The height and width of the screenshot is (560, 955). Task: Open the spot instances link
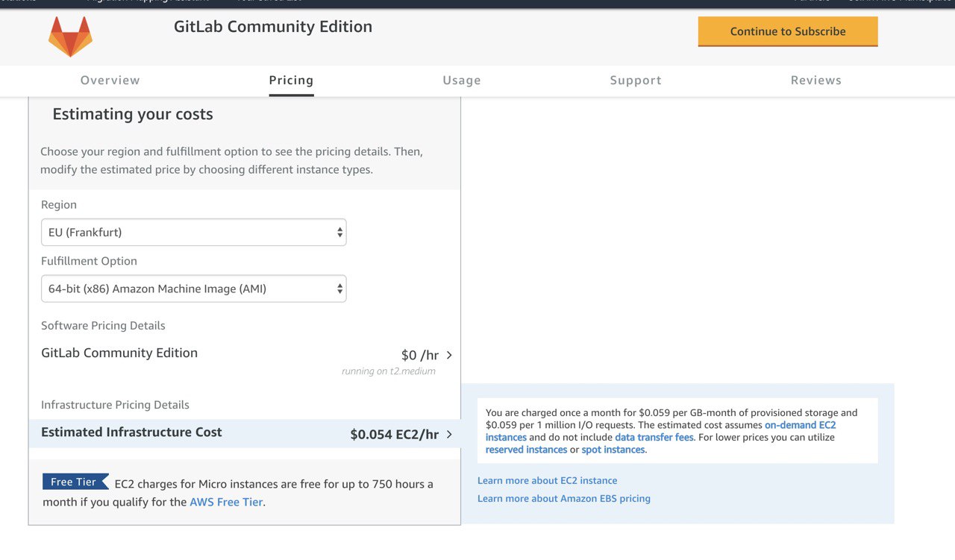click(x=613, y=450)
